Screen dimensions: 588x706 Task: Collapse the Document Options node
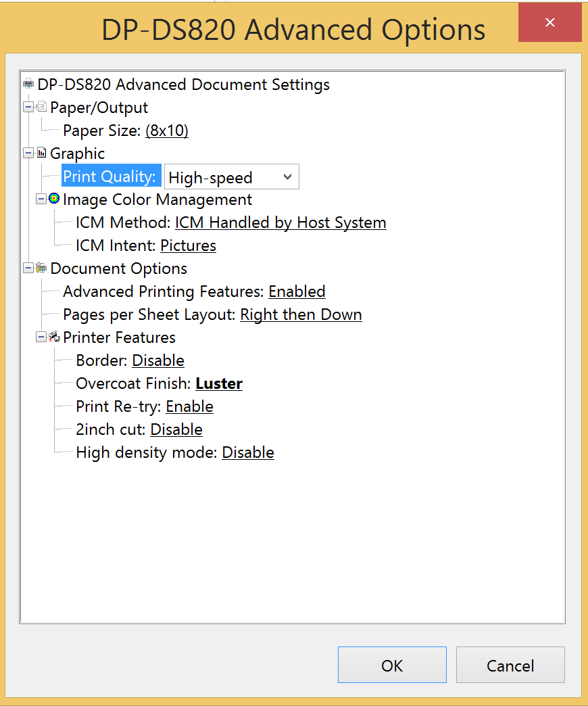[x=28, y=268]
